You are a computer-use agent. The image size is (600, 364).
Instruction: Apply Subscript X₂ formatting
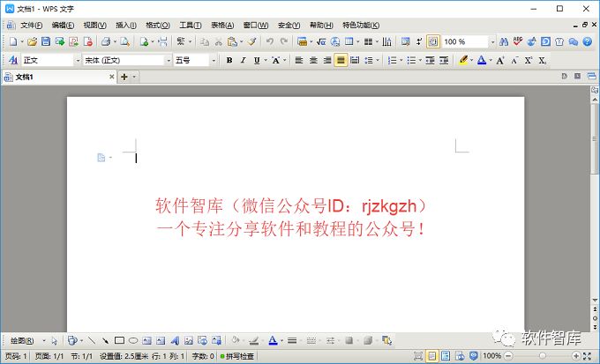coord(543,61)
